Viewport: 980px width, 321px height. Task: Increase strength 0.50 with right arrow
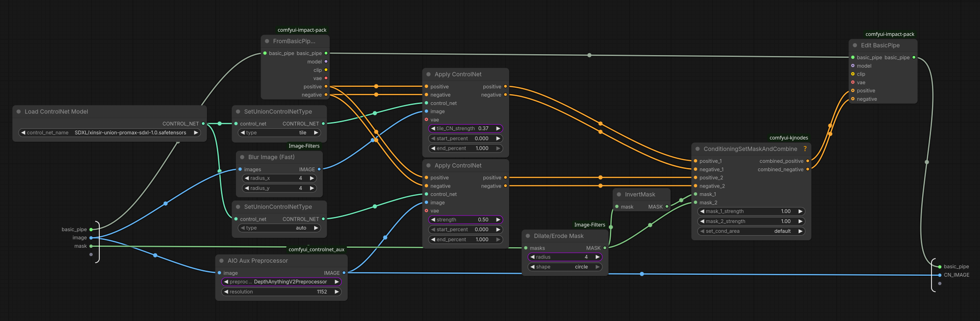[x=498, y=219]
